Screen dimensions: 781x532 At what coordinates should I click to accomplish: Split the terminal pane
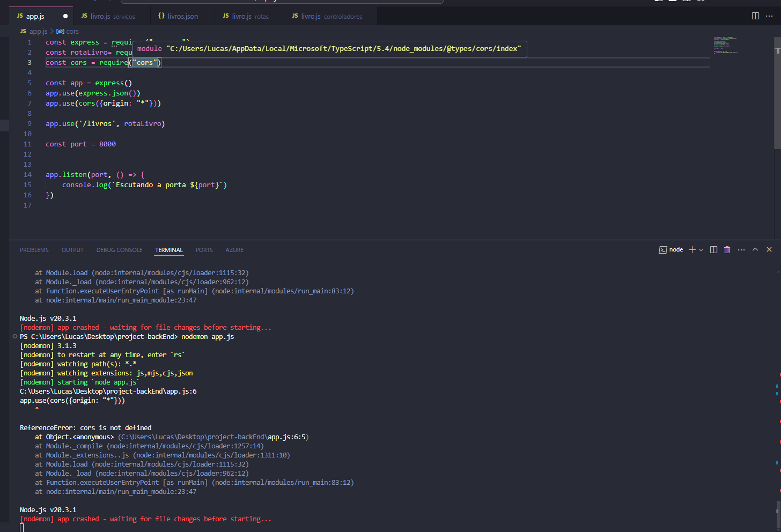[x=713, y=250]
